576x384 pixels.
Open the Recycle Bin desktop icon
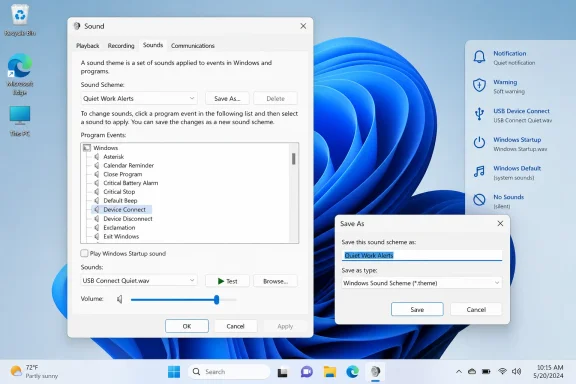click(20, 20)
